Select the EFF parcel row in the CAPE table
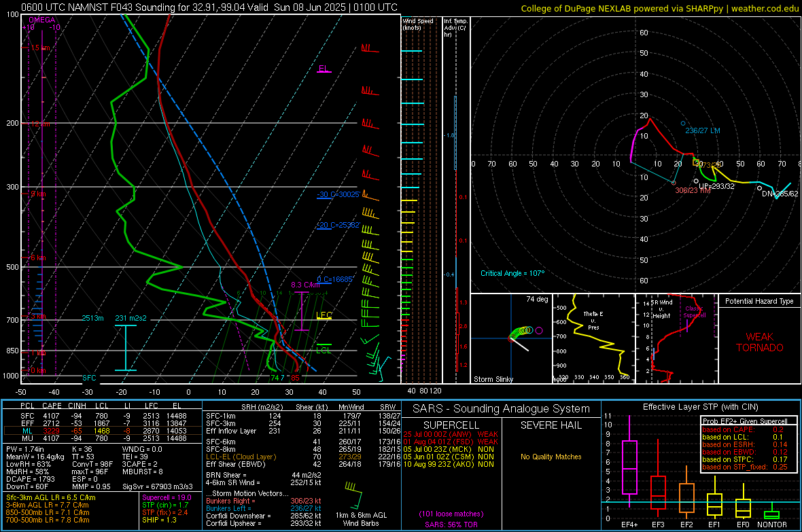 tap(103, 423)
